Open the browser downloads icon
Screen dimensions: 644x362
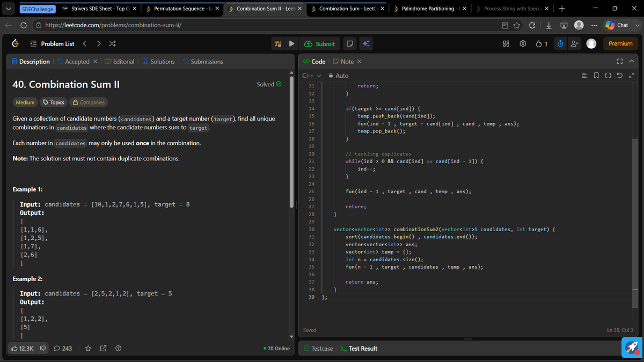point(548,25)
